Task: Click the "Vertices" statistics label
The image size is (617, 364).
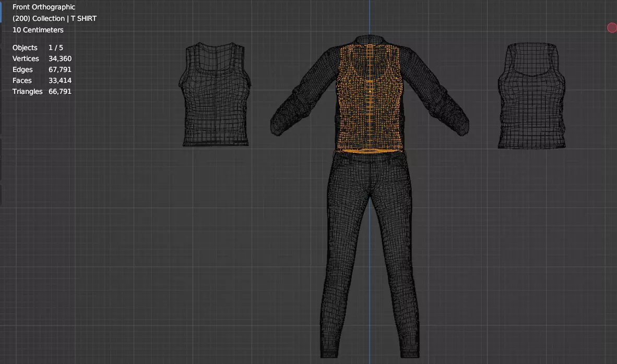Action: pyautogui.click(x=26, y=58)
